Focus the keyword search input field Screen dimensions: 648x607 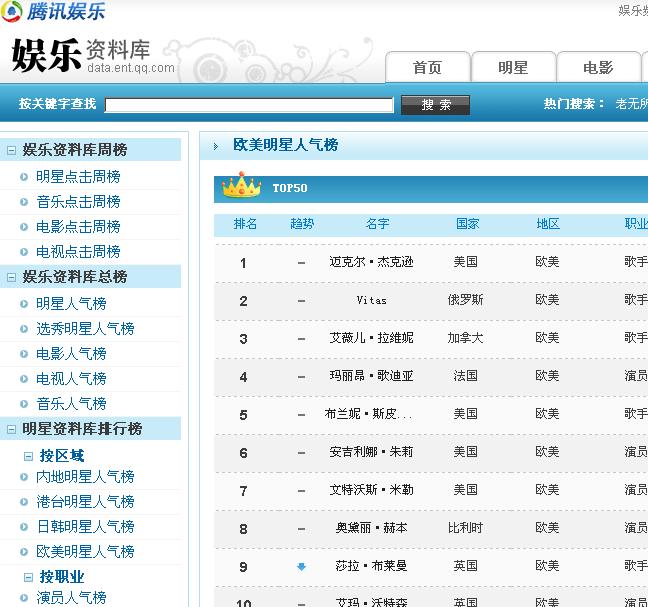point(249,105)
